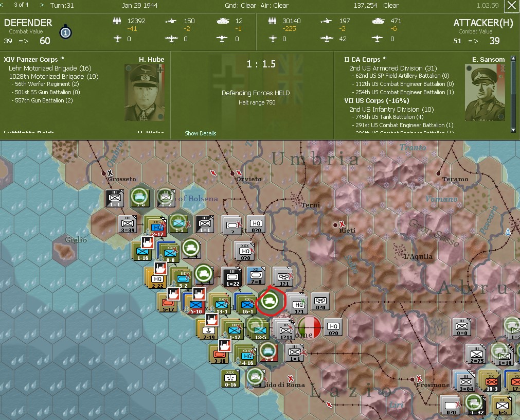Select 557th Gun Battalion entry
The width and height of the screenshot is (520, 420).
[42, 100]
